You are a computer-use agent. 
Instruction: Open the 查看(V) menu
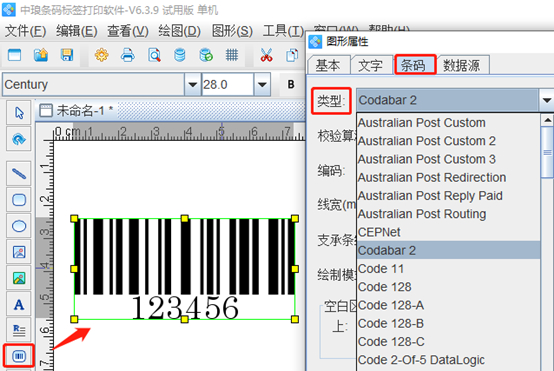pyautogui.click(x=128, y=31)
